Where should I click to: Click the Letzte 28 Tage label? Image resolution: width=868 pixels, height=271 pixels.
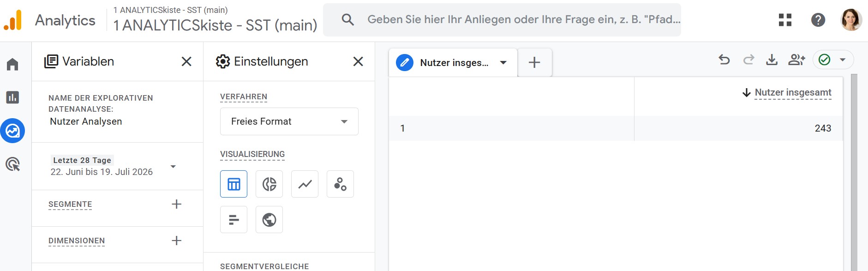(82, 160)
